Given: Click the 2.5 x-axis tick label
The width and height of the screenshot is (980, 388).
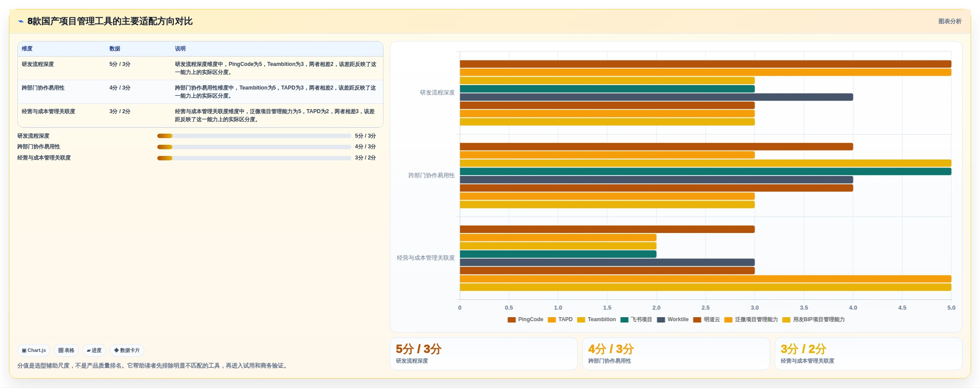Looking at the screenshot, I should [706, 308].
